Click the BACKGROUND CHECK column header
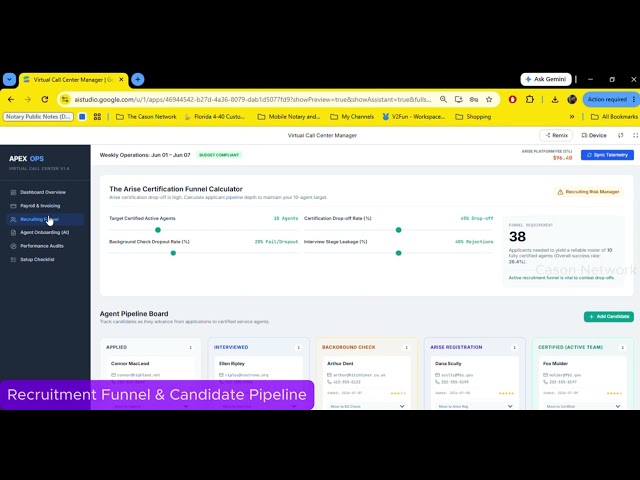The image size is (640, 480). 349,347
